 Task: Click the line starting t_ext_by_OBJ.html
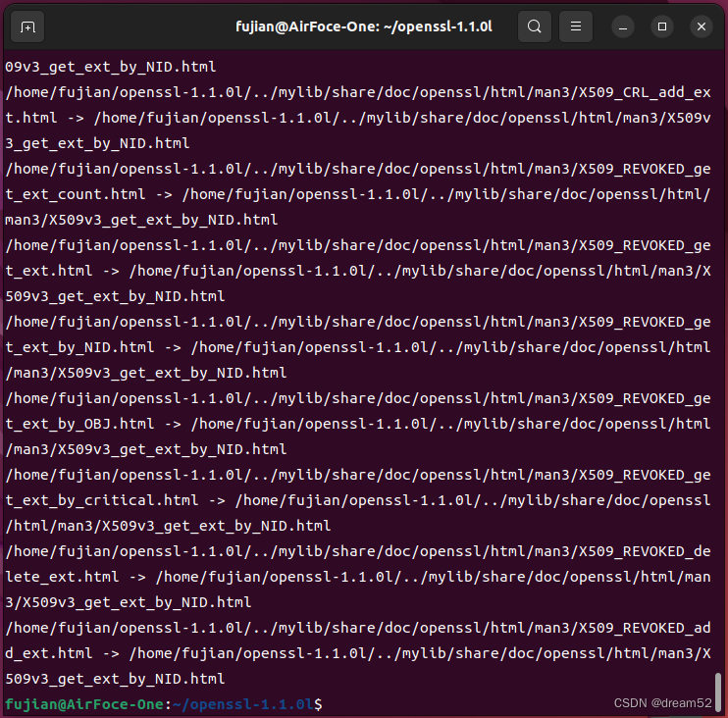click(358, 424)
